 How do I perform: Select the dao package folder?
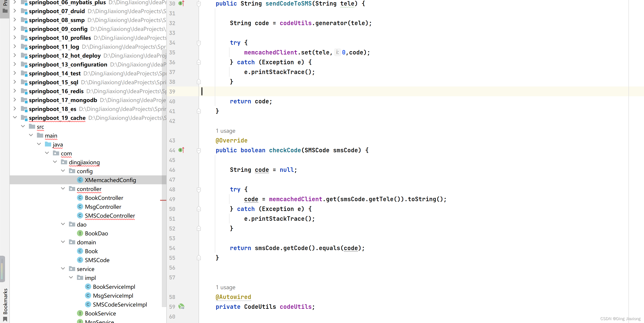(81, 225)
